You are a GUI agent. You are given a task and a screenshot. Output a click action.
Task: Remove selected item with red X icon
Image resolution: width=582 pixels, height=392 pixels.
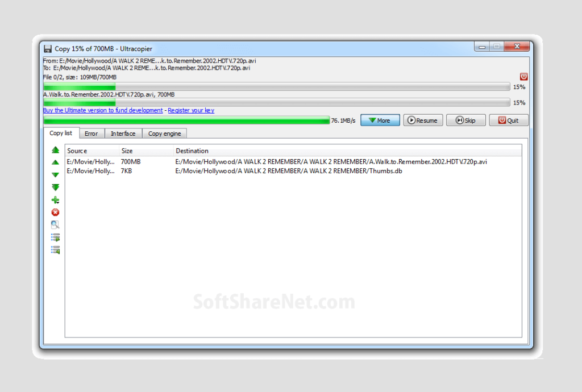(x=55, y=212)
